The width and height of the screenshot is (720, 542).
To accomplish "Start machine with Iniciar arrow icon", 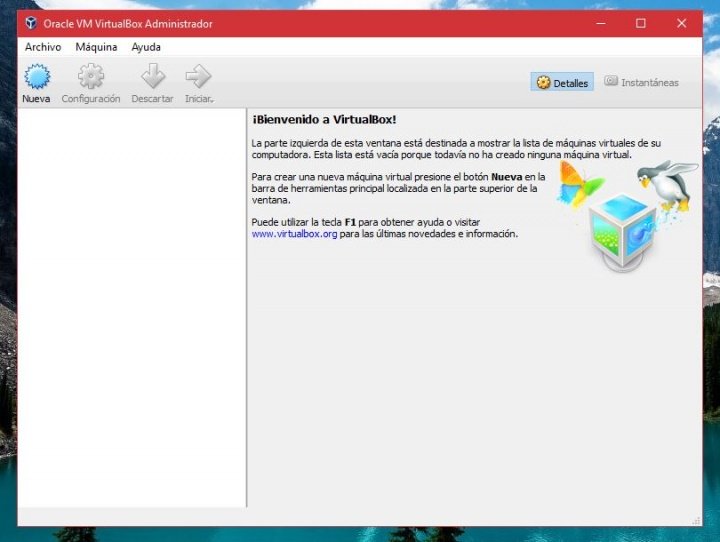I will [x=198, y=76].
